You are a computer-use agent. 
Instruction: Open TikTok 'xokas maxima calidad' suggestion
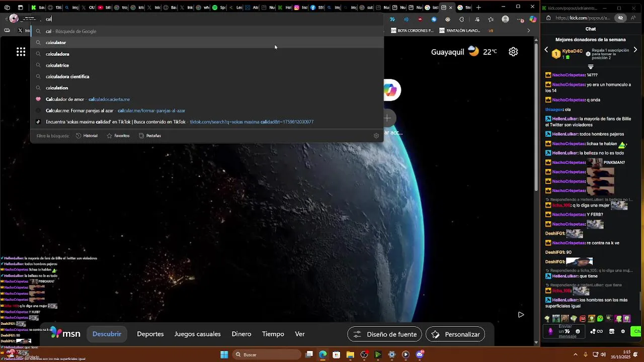[x=207, y=122]
